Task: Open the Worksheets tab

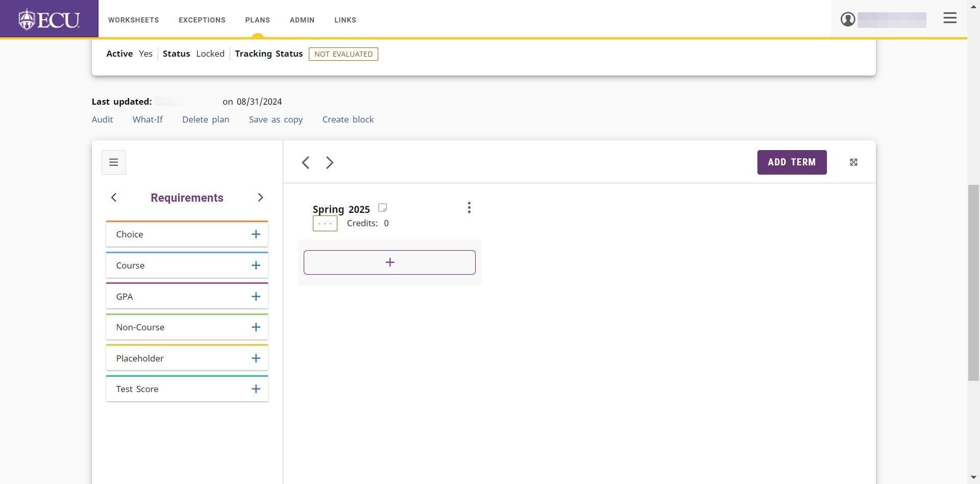Action: pos(133,20)
